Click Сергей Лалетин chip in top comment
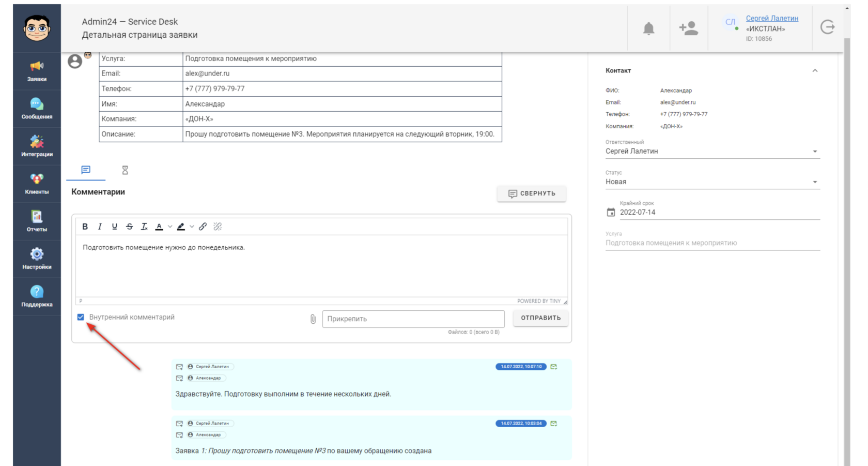 coord(211,367)
